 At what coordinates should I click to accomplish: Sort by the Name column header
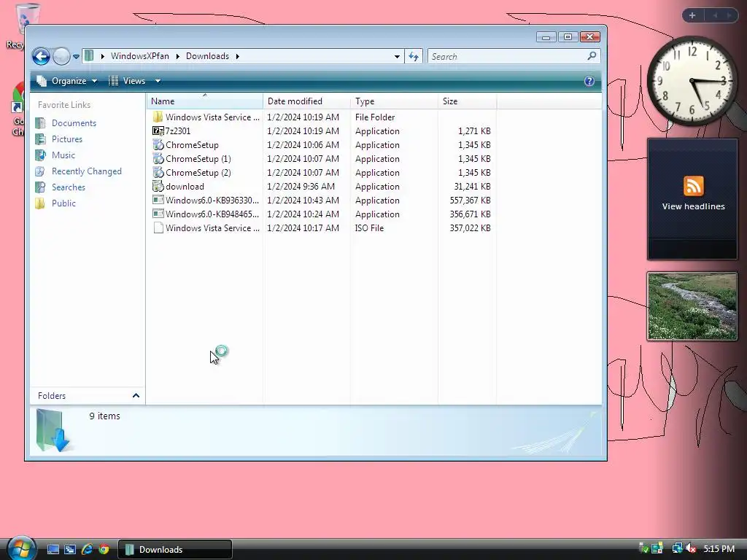click(x=204, y=101)
